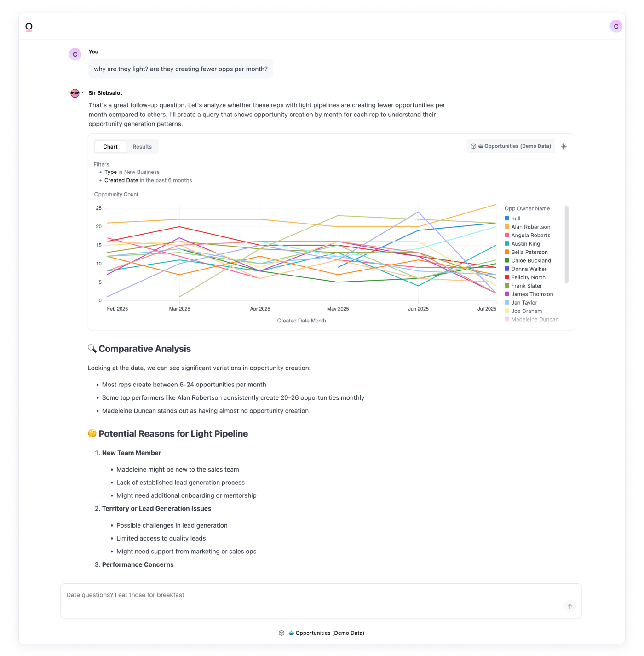Click the cube icon in chart header chip
Image resolution: width=644 pixels, height=656 pixels.
473,146
